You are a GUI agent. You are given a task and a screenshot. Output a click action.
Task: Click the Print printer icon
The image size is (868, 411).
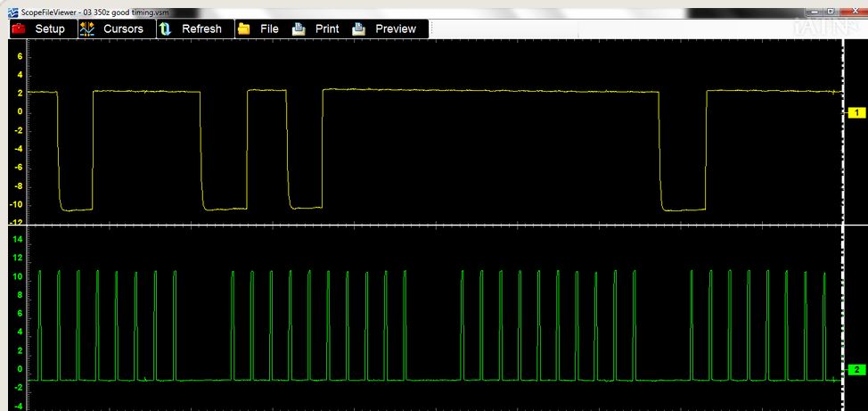click(299, 29)
